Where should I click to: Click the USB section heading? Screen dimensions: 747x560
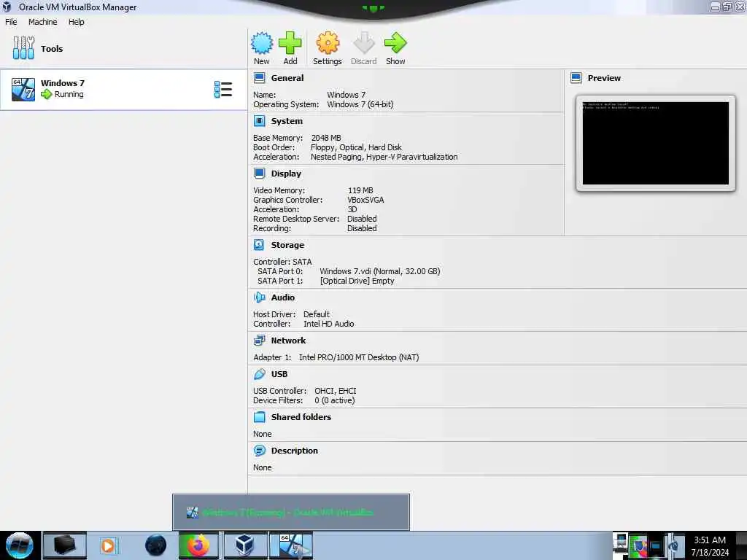pos(279,374)
